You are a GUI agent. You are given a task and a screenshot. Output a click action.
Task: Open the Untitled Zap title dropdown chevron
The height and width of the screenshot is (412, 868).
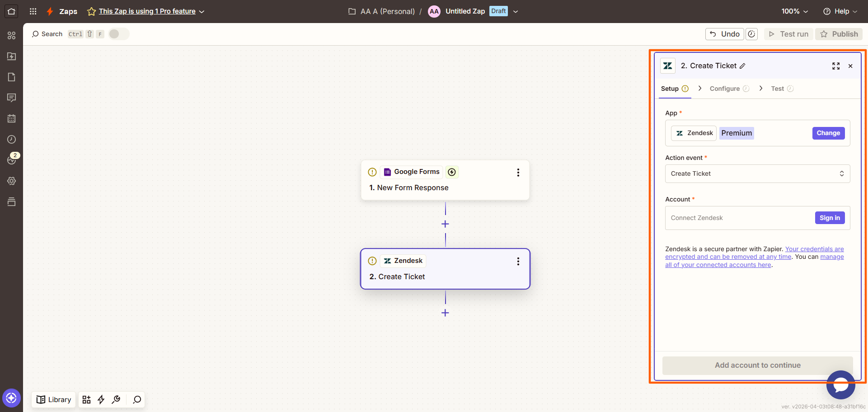[x=516, y=11]
